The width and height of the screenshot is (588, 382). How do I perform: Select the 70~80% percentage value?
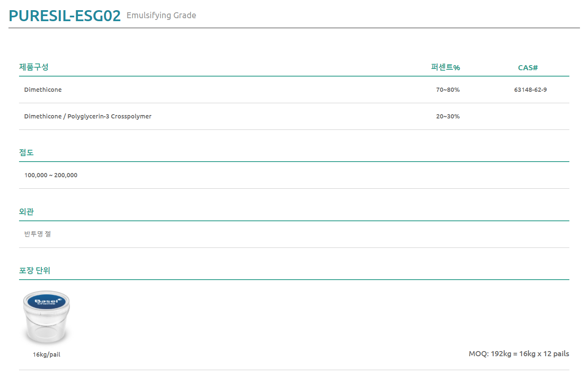point(448,90)
